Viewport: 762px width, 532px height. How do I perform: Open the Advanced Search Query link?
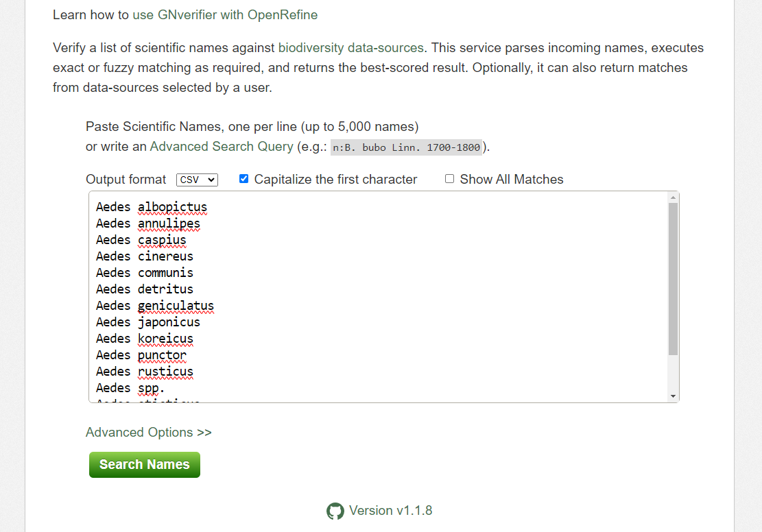tap(222, 147)
